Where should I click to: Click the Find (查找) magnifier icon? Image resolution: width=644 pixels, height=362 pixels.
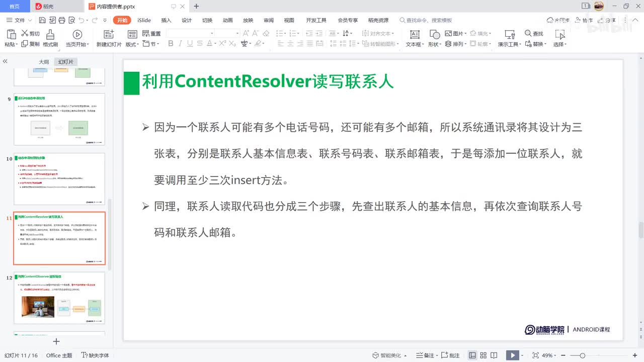coord(528,33)
